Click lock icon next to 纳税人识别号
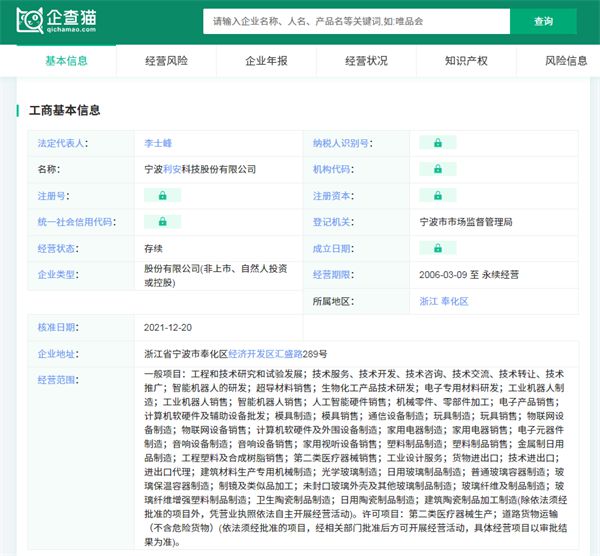Image resolution: width=600 pixels, height=556 pixels. click(x=437, y=143)
